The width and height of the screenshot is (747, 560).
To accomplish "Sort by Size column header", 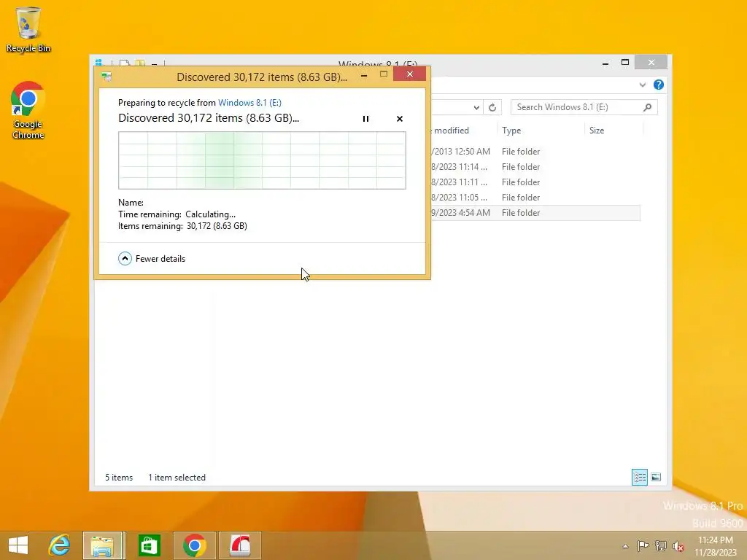I will (614, 130).
